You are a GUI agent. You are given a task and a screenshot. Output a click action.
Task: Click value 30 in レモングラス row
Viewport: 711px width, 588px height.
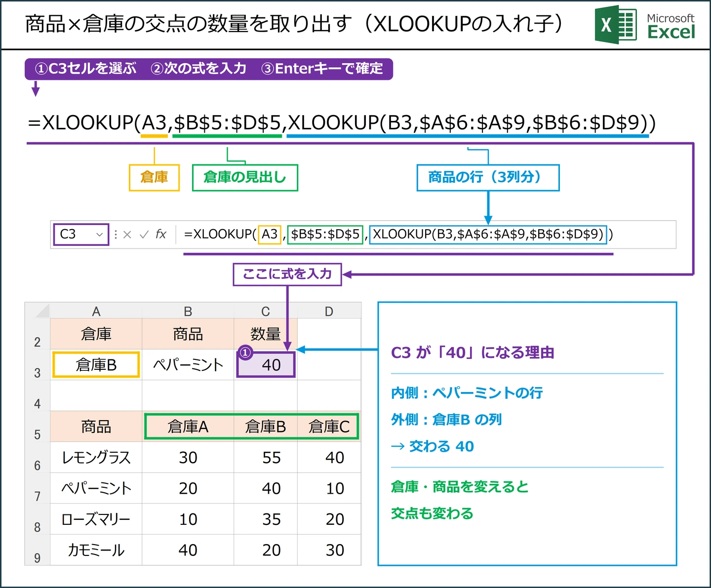point(188,458)
